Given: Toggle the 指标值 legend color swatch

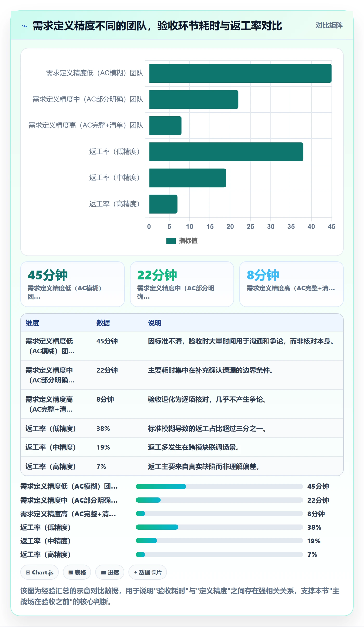Looking at the screenshot, I should 171,241.
